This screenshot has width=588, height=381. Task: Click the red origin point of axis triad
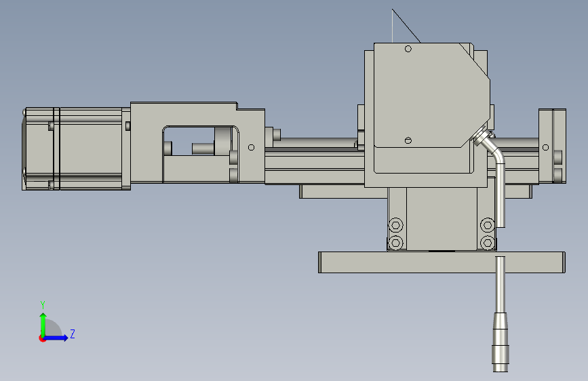pyautogui.click(x=42, y=338)
